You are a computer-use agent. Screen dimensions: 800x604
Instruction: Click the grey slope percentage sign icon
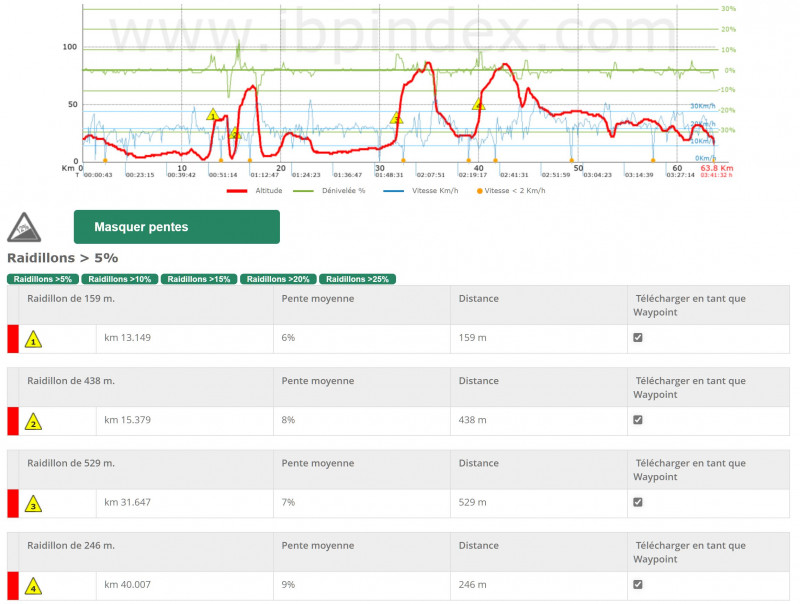click(x=24, y=228)
